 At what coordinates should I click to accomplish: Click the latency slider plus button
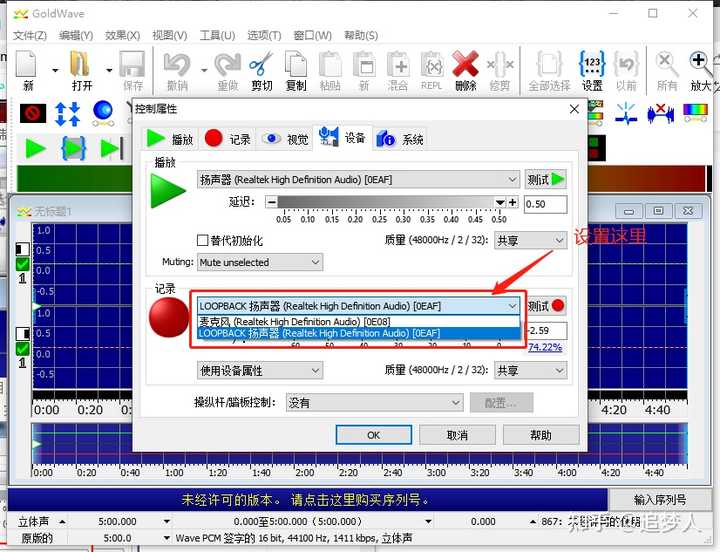pyautogui.click(x=512, y=203)
